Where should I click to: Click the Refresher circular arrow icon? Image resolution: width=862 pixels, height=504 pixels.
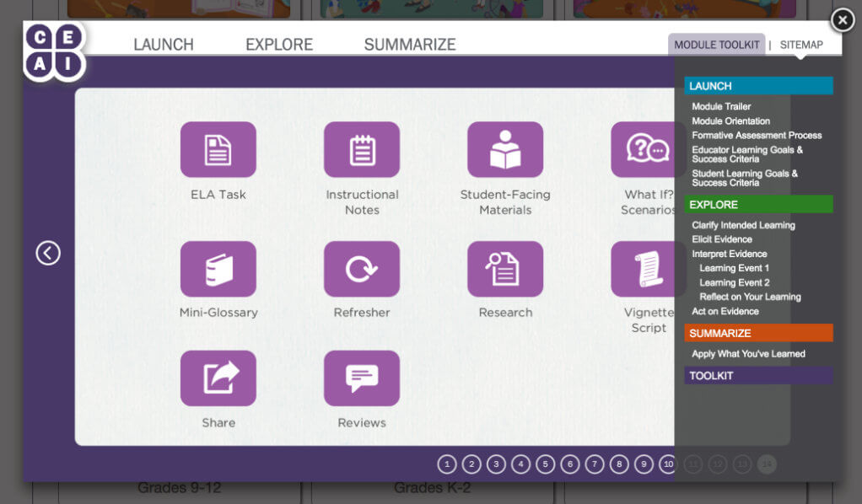(x=362, y=269)
